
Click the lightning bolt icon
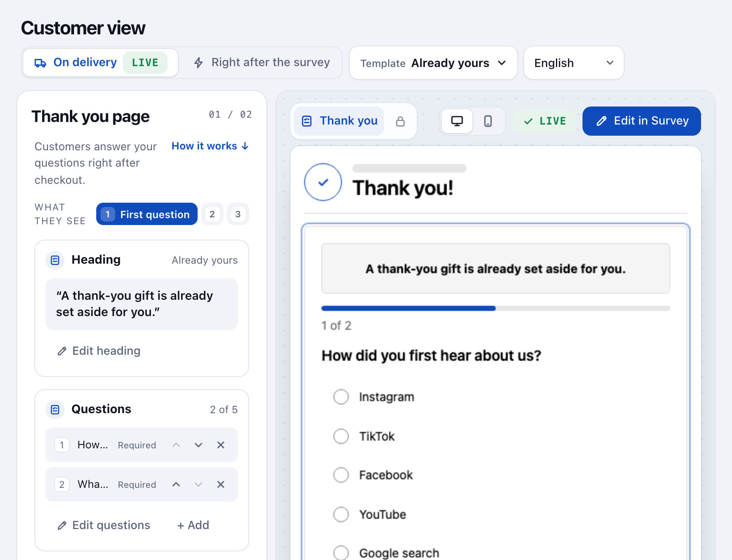click(x=198, y=63)
